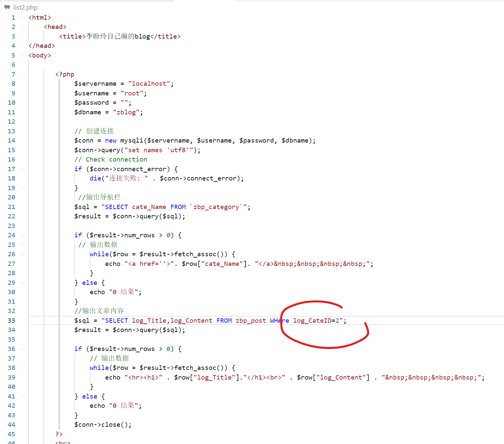Click line number 33 in the gutter

11,320
